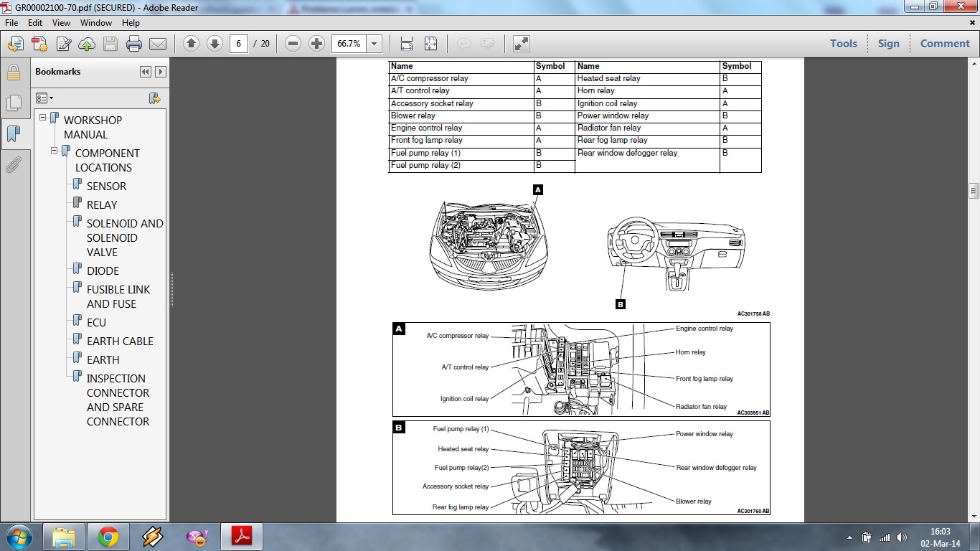This screenshot has width=980, height=551.
Task: Open SOLENOID AND SOLENOID VALVE bookmark
Action: [x=125, y=237]
